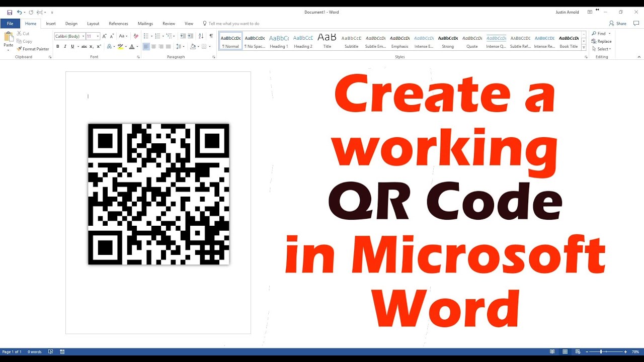Adjust the zoom slider

point(601,352)
